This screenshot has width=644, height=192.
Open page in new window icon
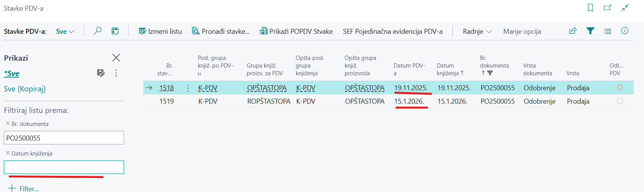pyautogui.click(x=608, y=8)
